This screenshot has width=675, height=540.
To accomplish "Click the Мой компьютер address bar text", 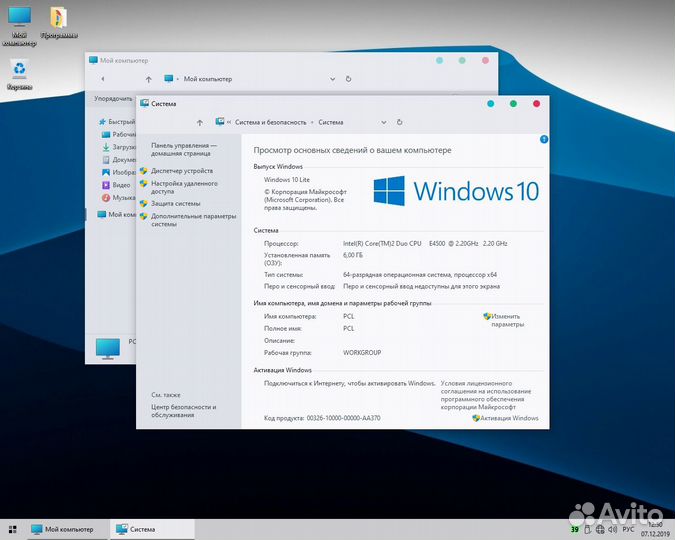I will (x=208, y=79).
